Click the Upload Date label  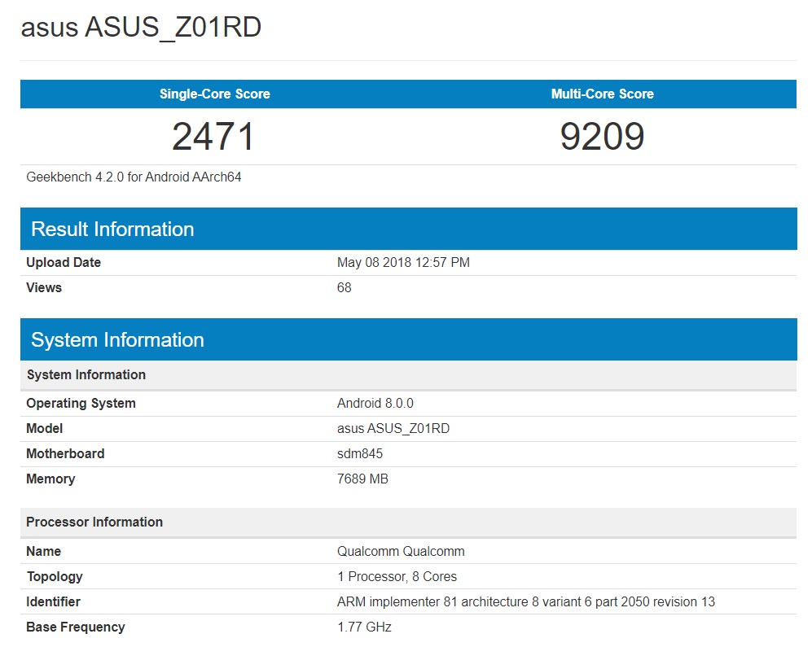[64, 262]
